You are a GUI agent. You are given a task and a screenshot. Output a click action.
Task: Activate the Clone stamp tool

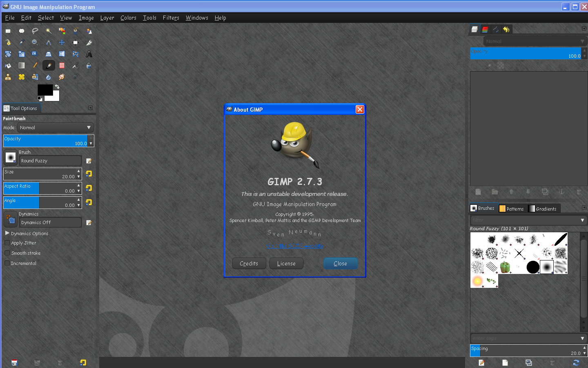point(8,77)
